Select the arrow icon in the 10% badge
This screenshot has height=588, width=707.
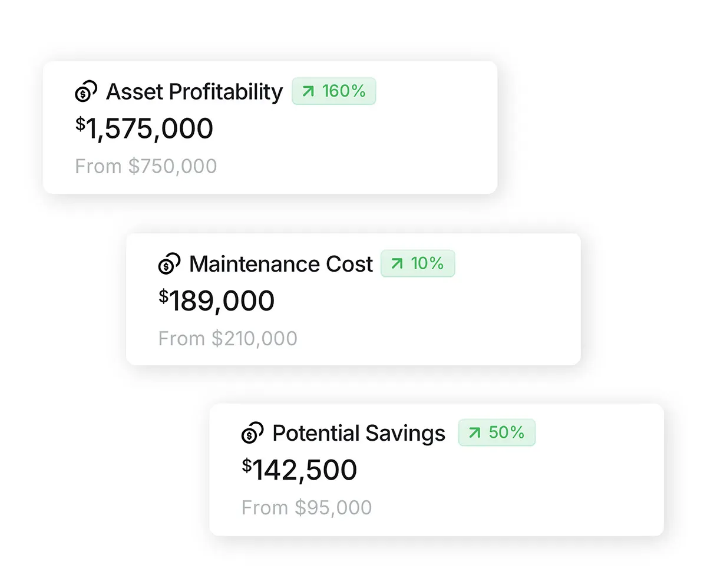pos(397,264)
